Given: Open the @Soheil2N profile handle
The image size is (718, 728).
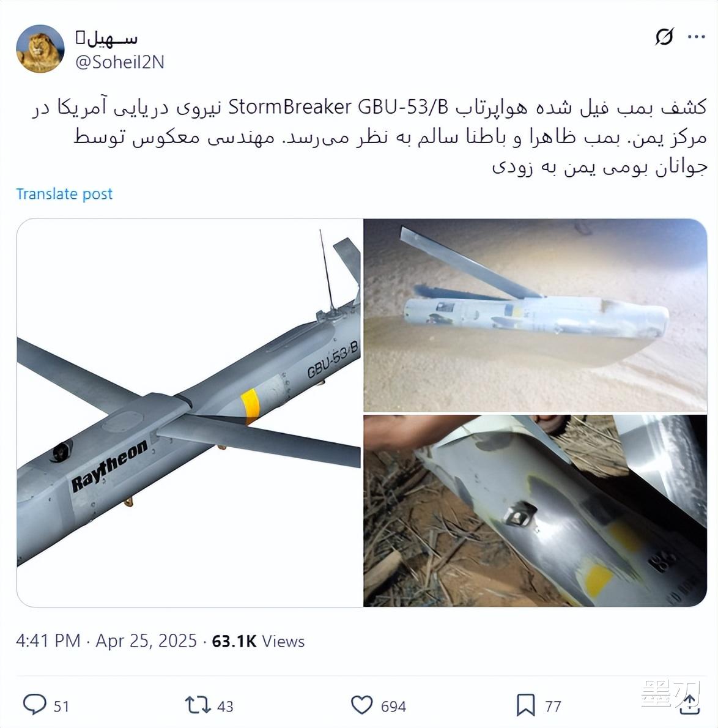Looking at the screenshot, I should coord(120,62).
